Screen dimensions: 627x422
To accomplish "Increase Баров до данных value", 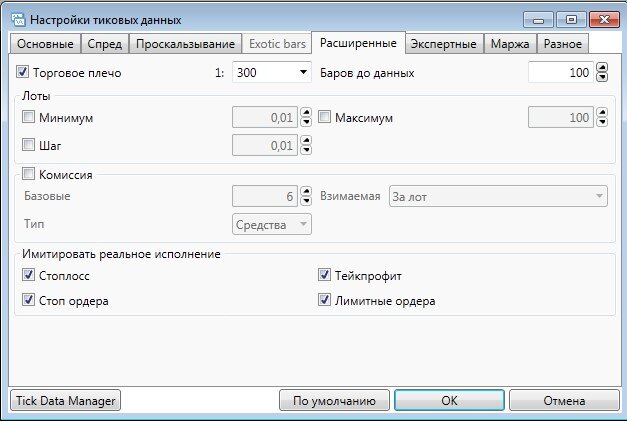I will pos(602,68).
